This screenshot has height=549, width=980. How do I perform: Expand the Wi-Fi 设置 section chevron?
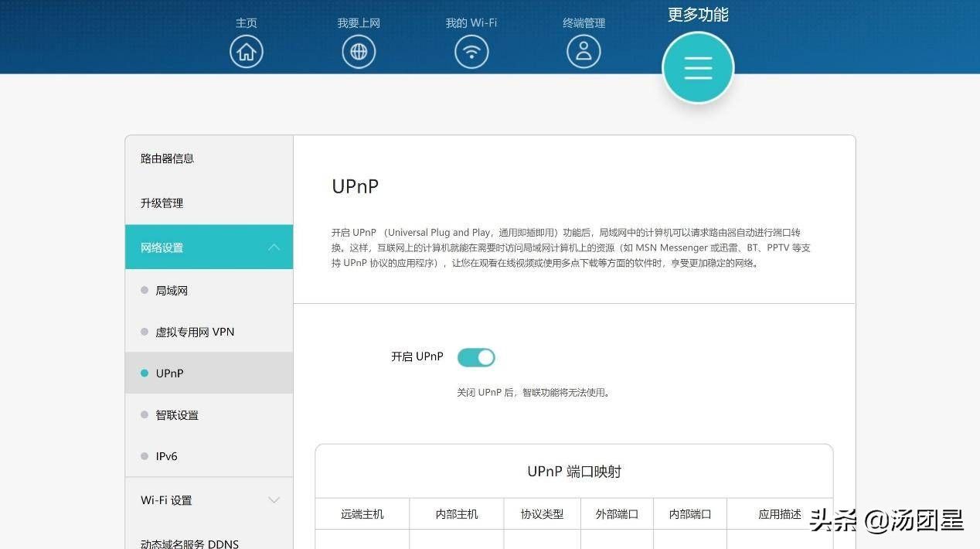pos(274,500)
